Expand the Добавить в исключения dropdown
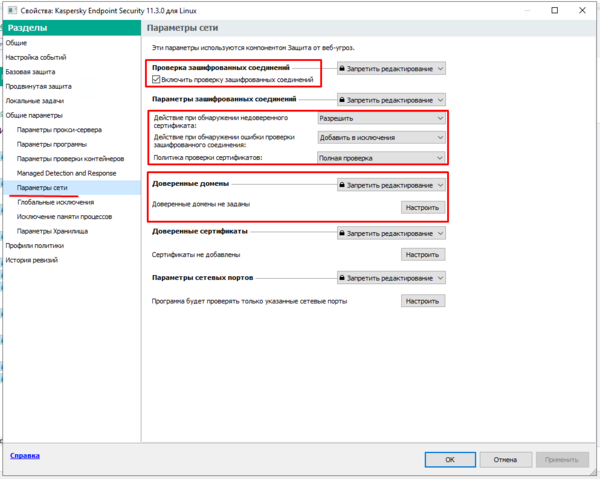 (381, 137)
